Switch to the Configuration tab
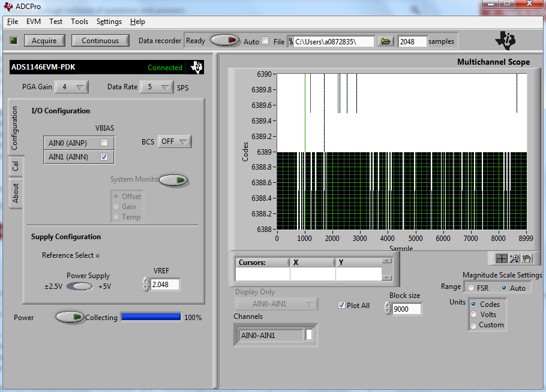Viewport: 546px width, 392px height. tap(14, 128)
